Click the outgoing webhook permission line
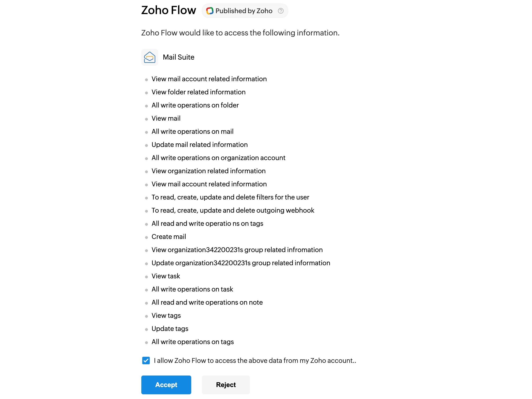 click(x=232, y=210)
